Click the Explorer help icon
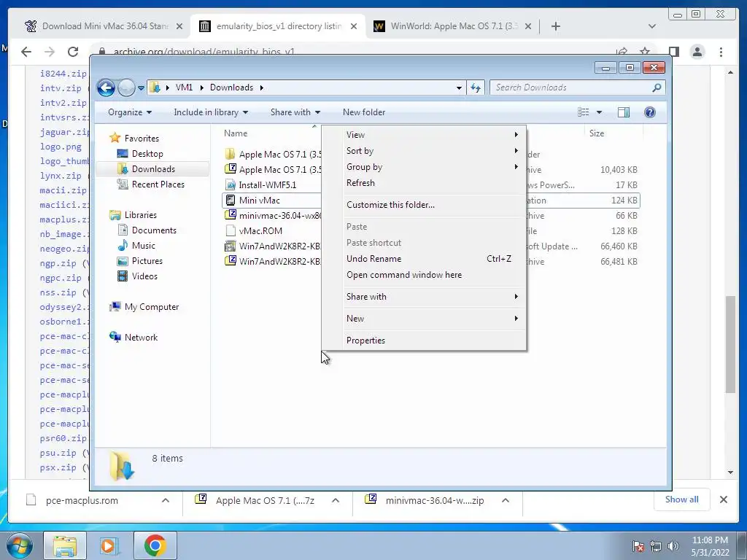747x560 pixels. pos(650,112)
